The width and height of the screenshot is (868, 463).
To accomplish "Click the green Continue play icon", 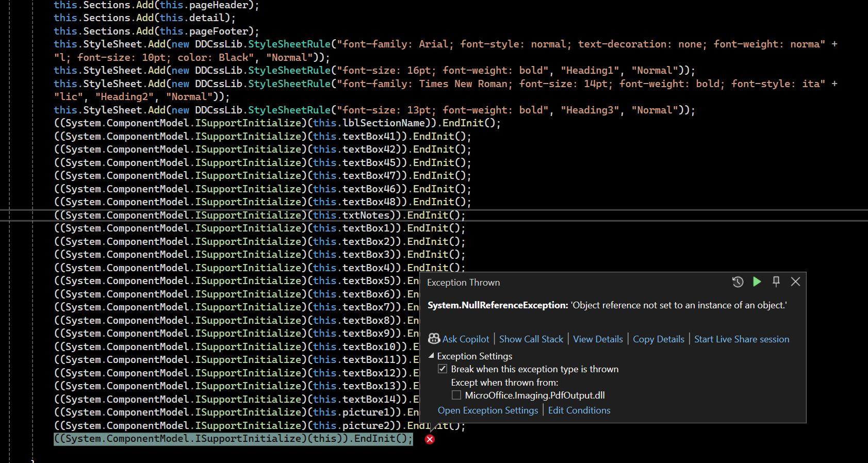I will click(x=757, y=282).
